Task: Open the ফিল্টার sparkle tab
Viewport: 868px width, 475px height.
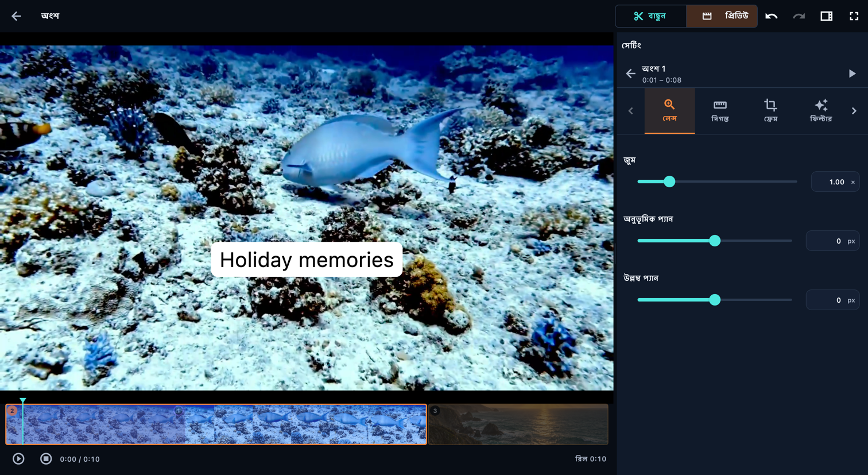Action: [x=821, y=111]
